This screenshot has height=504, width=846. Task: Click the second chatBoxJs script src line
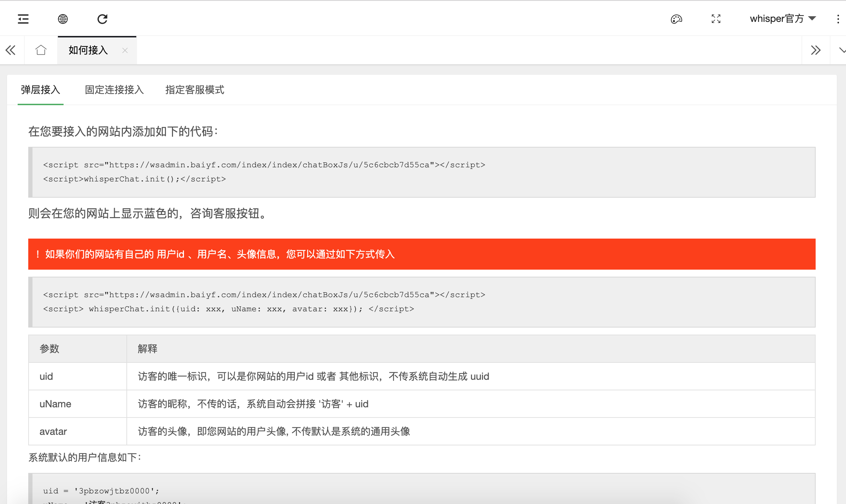pos(264,295)
